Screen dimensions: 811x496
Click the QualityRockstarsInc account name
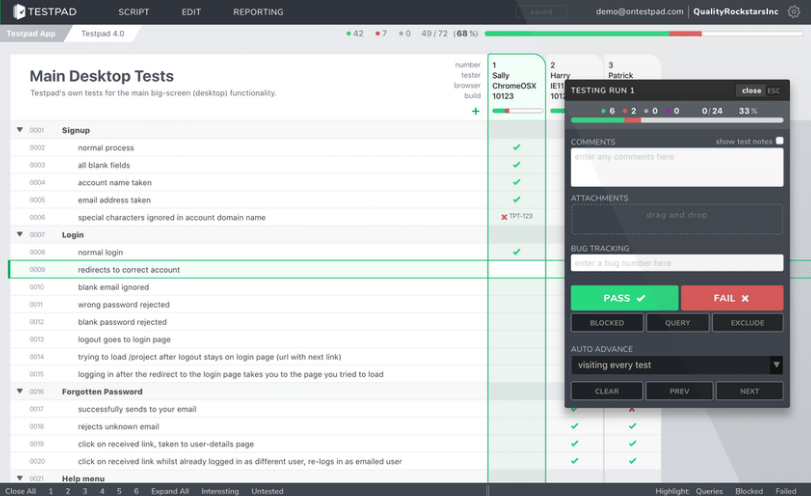pos(735,11)
